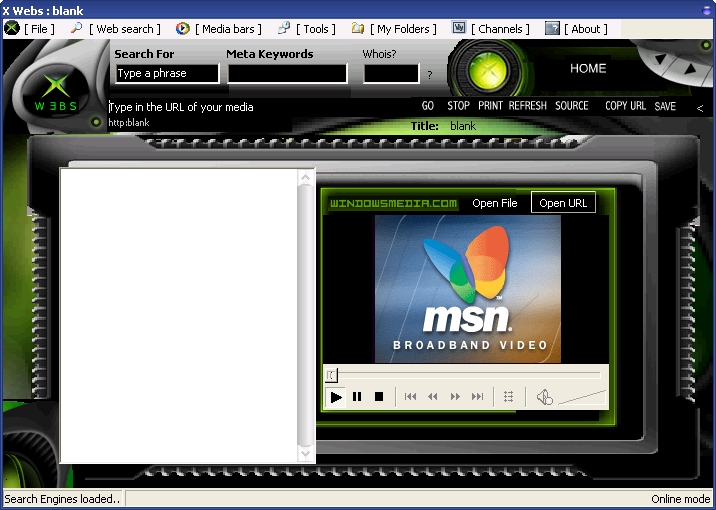This screenshot has height=510, width=716.
Task: Click the collapse arrow after SAVE
Action: pos(700,108)
